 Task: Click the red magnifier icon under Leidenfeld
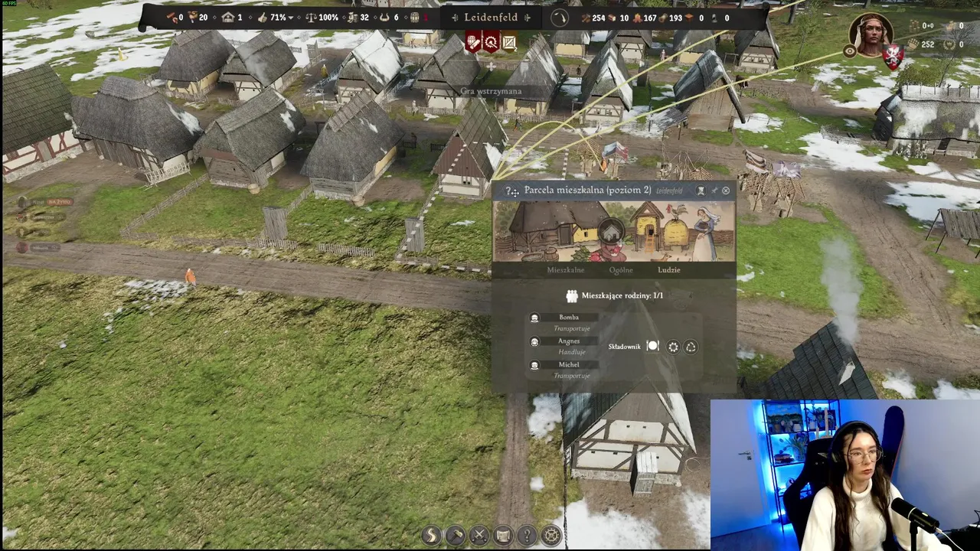[491, 43]
